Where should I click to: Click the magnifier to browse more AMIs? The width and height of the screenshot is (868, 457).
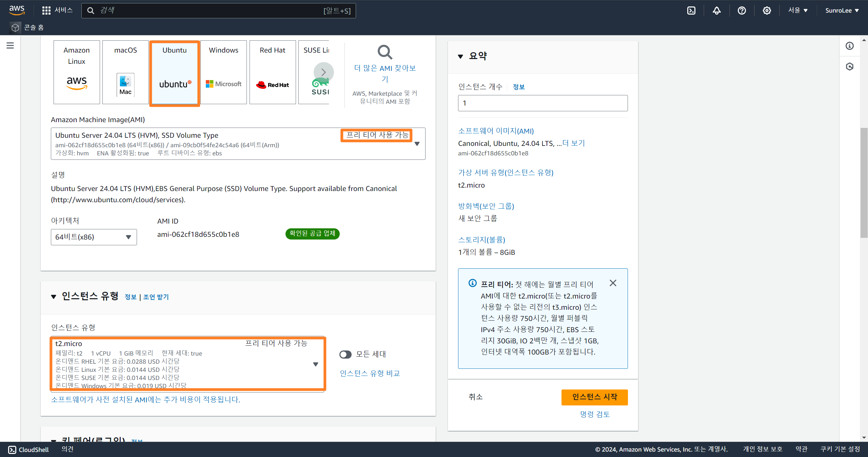click(x=385, y=52)
